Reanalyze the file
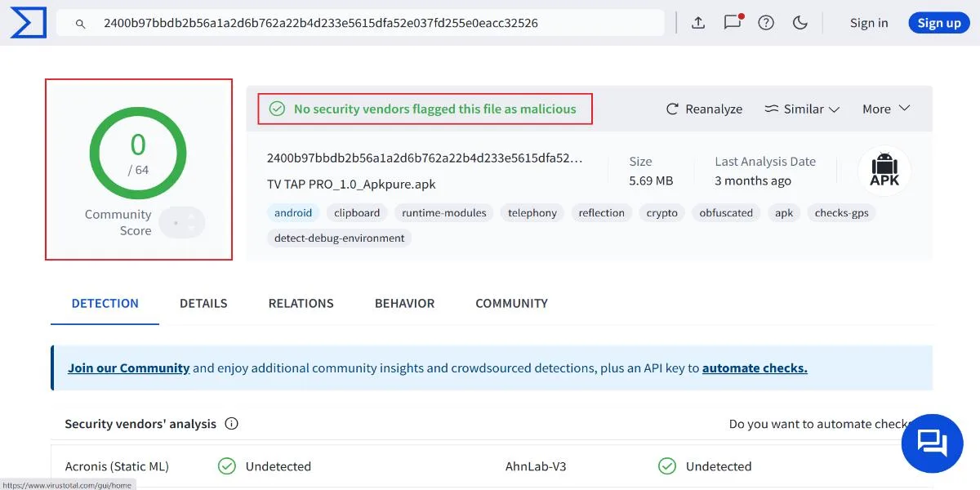This screenshot has height=490, width=980. (704, 109)
